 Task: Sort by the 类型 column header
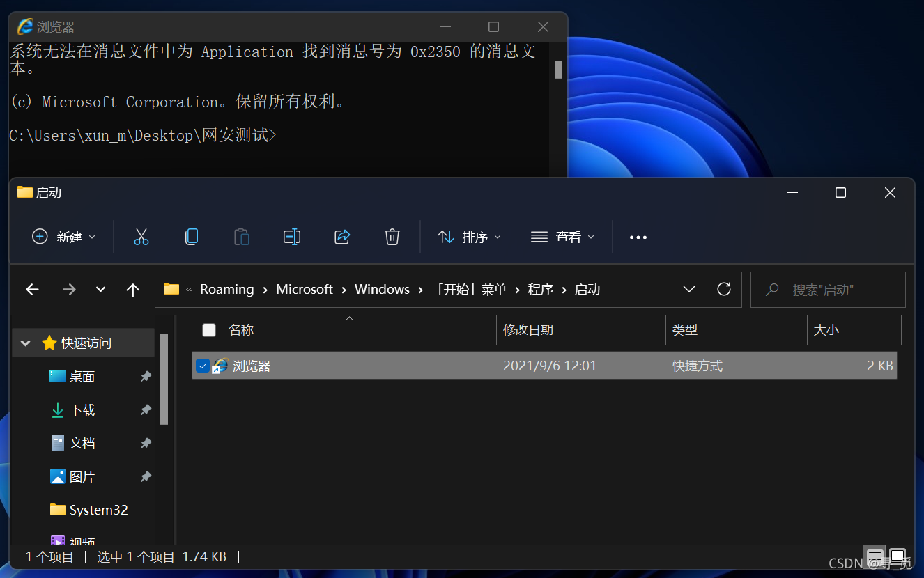[x=685, y=330]
